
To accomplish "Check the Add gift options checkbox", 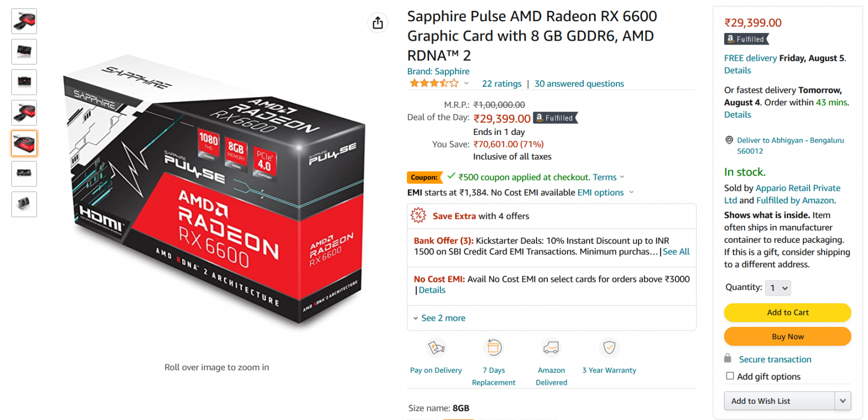I will [x=730, y=376].
